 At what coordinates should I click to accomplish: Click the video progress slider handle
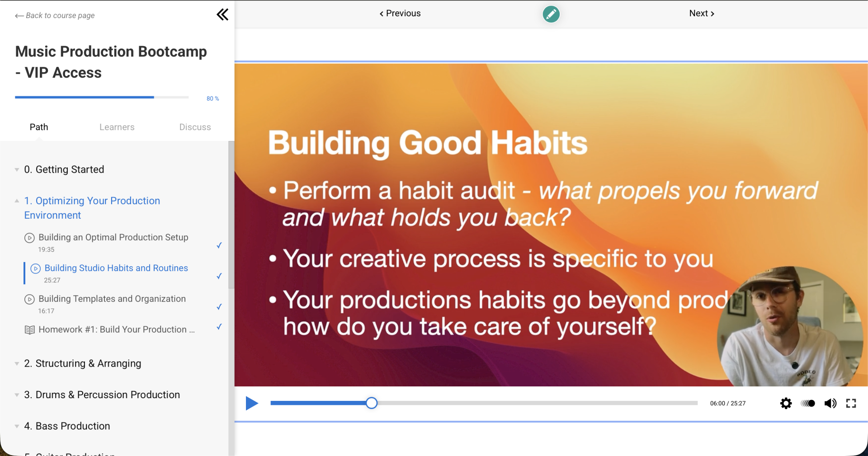[x=372, y=403]
